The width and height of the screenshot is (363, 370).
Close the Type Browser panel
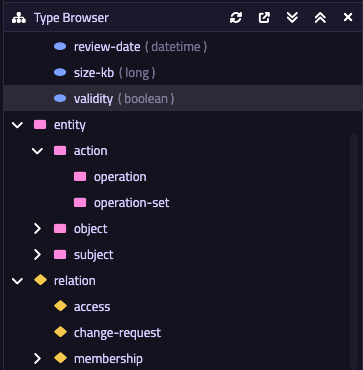point(348,17)
